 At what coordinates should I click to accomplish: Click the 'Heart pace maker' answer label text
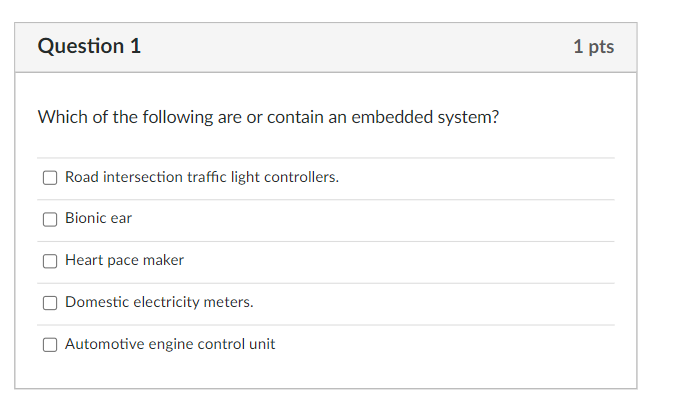[125, 260]
